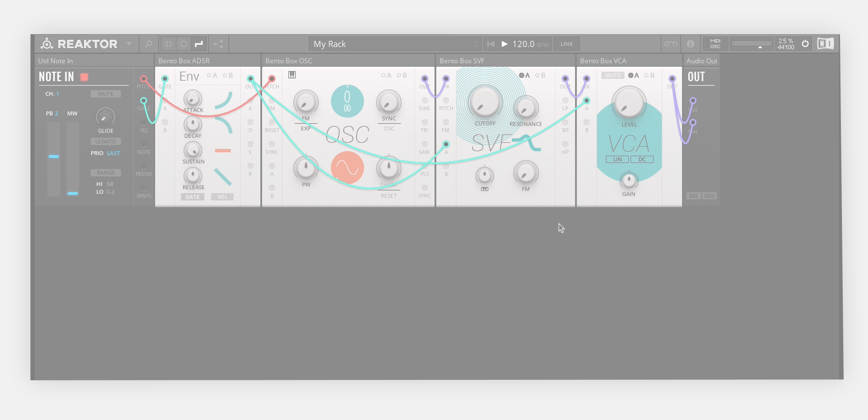Select modulation A radio on OSC block
The image size is (868, 420).
tap(384, 76)
